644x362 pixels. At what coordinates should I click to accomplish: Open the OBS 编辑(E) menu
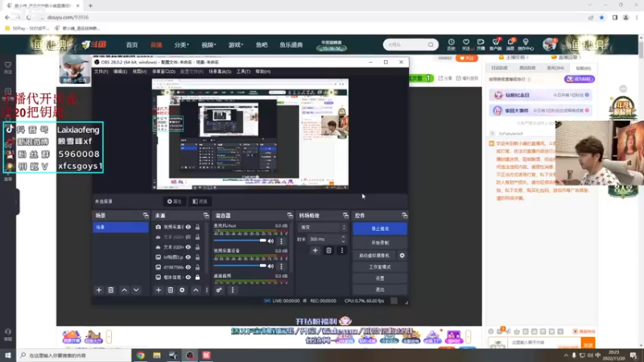coord(120,72)
